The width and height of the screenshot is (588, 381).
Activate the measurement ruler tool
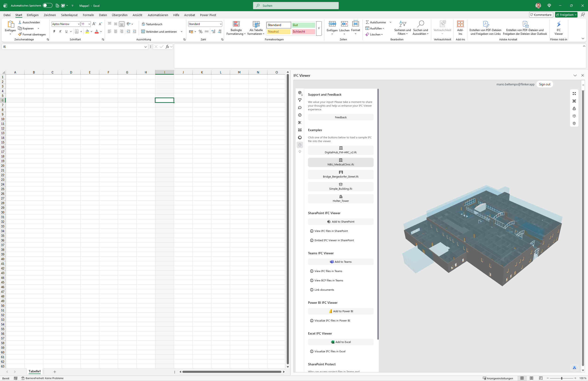pyautogui.click(x=300, y=130)
